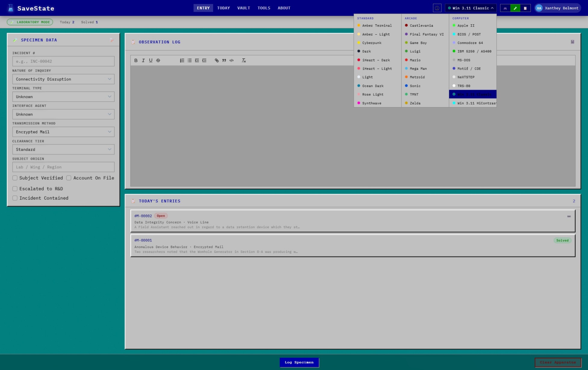Collapse the Win 3.11 Classic theme selector
Image resolution: width=588 pixels, height=370 pixels.
[x=470, y=8]
